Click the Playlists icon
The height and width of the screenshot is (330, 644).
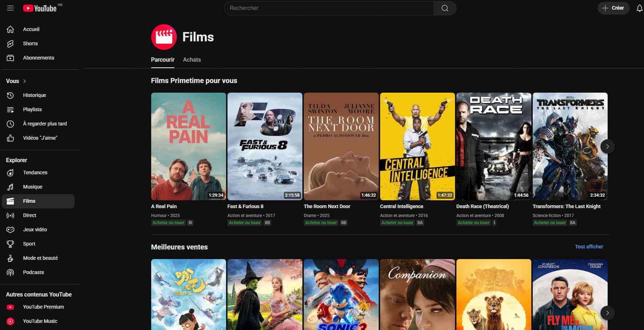(10, 109)
